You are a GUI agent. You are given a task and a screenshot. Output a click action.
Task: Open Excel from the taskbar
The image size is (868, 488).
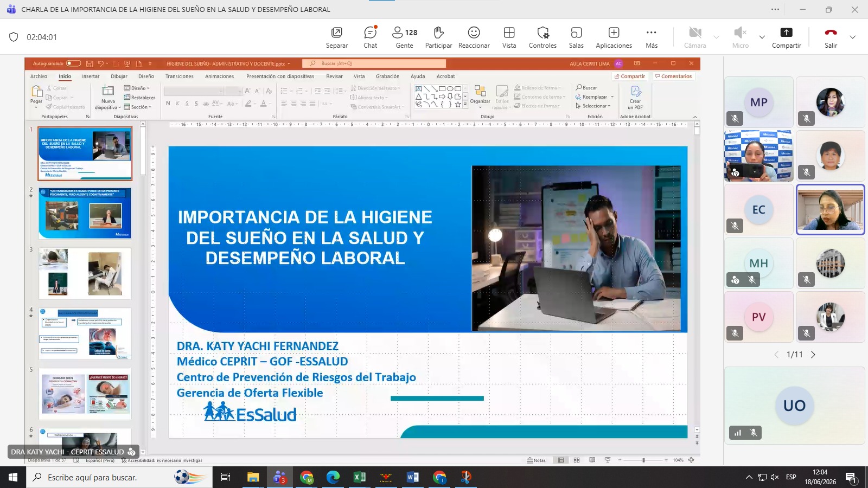point(359,477)
